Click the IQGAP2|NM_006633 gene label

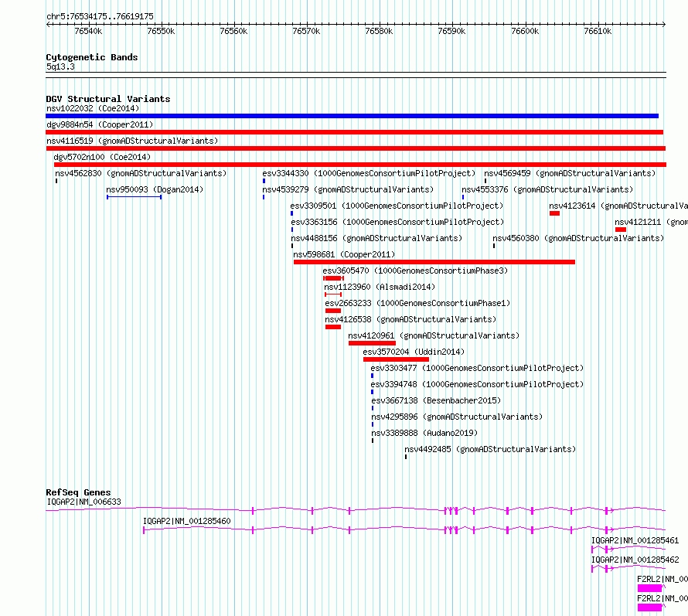tap(83, 502)
